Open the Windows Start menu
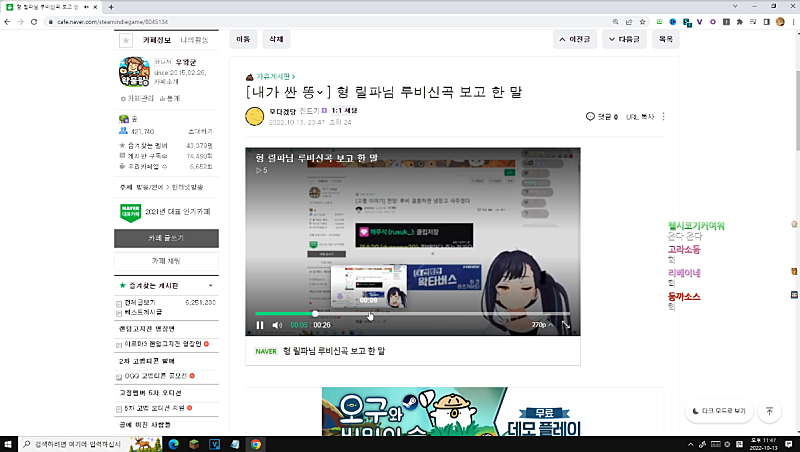Image resolution: width=800 pixels, height=452 pixels. [x=8, y=444]
